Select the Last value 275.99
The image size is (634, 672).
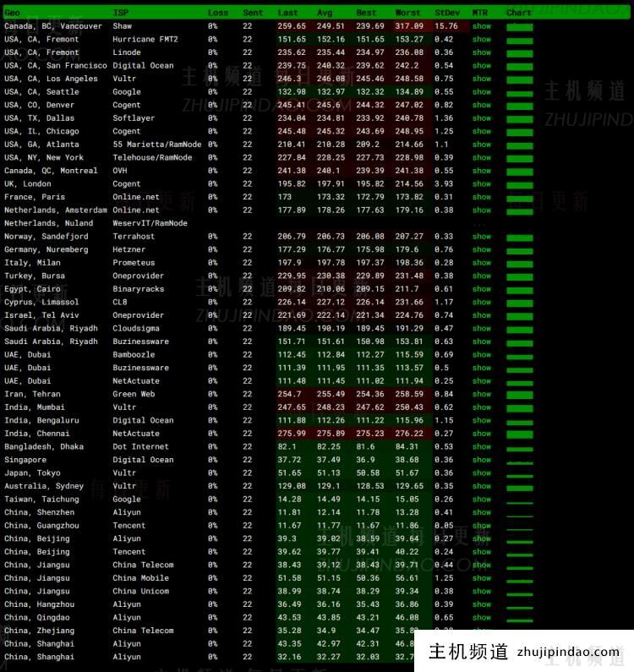(292, 434)
